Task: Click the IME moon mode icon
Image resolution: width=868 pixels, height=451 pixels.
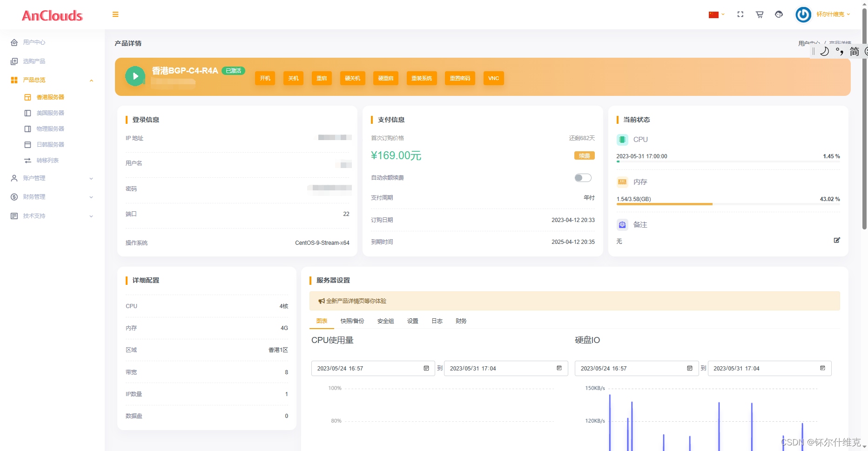Action: [824, 51]
